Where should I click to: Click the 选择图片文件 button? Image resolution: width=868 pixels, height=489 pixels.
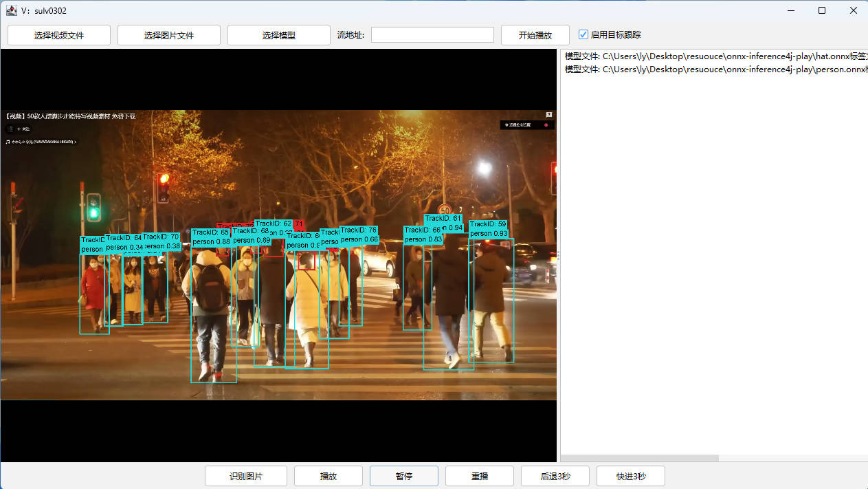click(x=169, y=35)
